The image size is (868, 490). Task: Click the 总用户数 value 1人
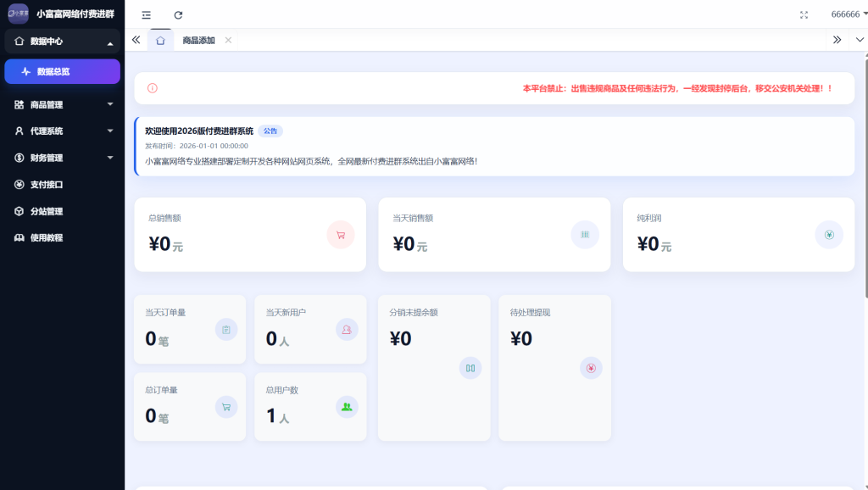277,415
